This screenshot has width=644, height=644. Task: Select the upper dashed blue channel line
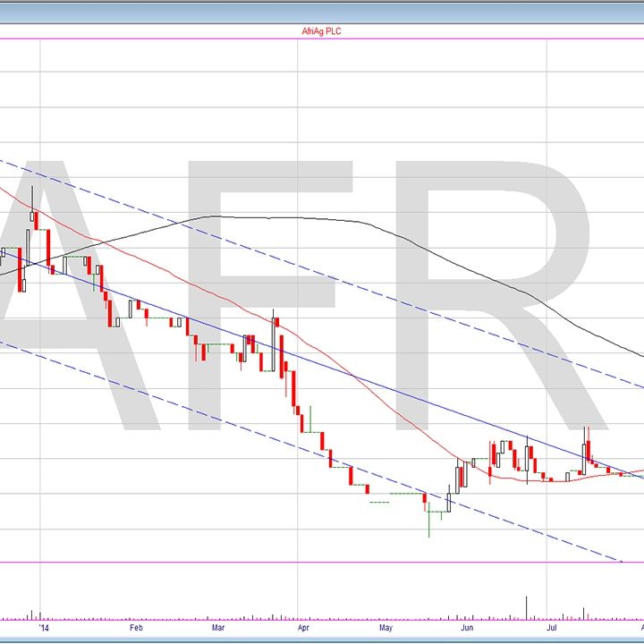(x=358, y=283)
